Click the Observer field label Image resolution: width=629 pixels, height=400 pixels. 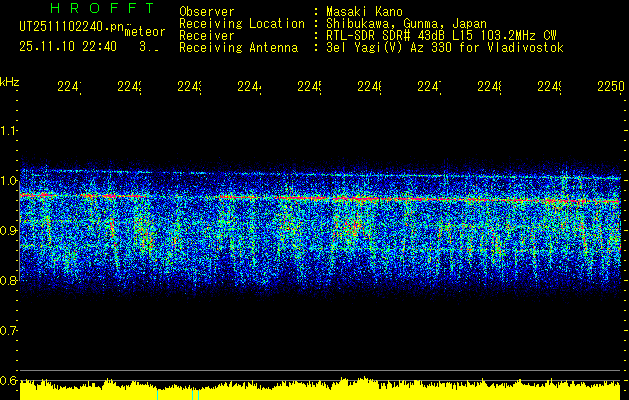click(207, 11)
